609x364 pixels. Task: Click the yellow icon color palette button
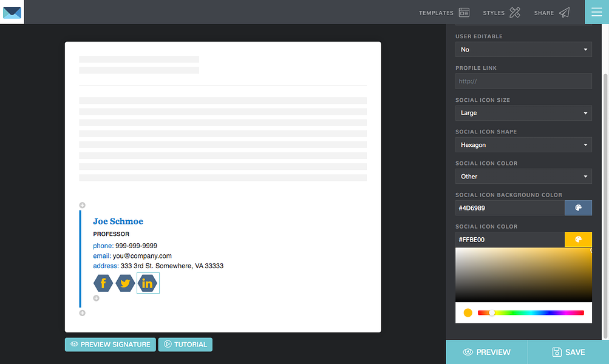[578, 240]
